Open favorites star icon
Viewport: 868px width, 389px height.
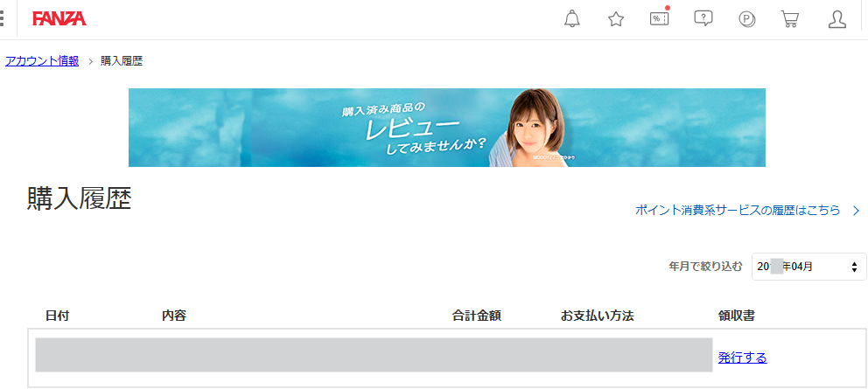pyautogui.click(x=616, y=19)
